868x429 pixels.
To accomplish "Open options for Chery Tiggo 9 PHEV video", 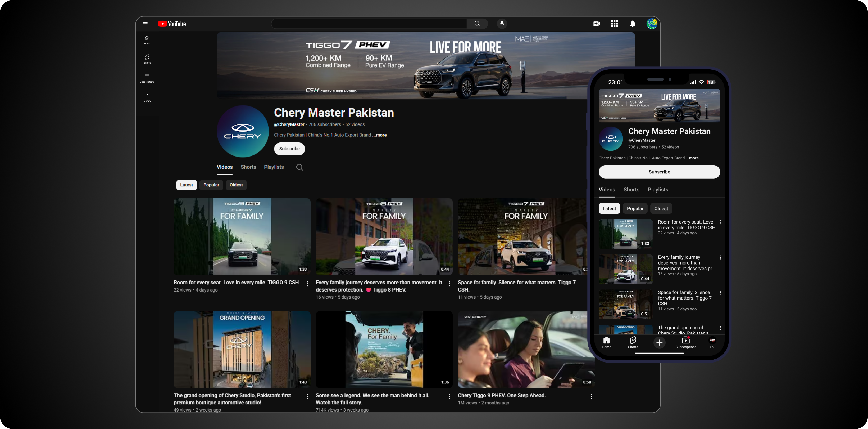I will click(591, 397).
